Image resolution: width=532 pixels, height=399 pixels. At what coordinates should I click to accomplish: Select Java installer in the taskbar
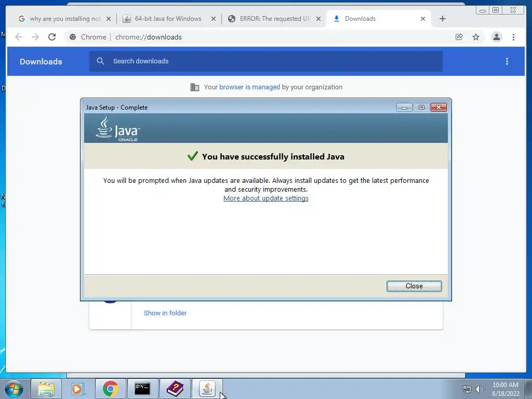(x=207, y=389)
